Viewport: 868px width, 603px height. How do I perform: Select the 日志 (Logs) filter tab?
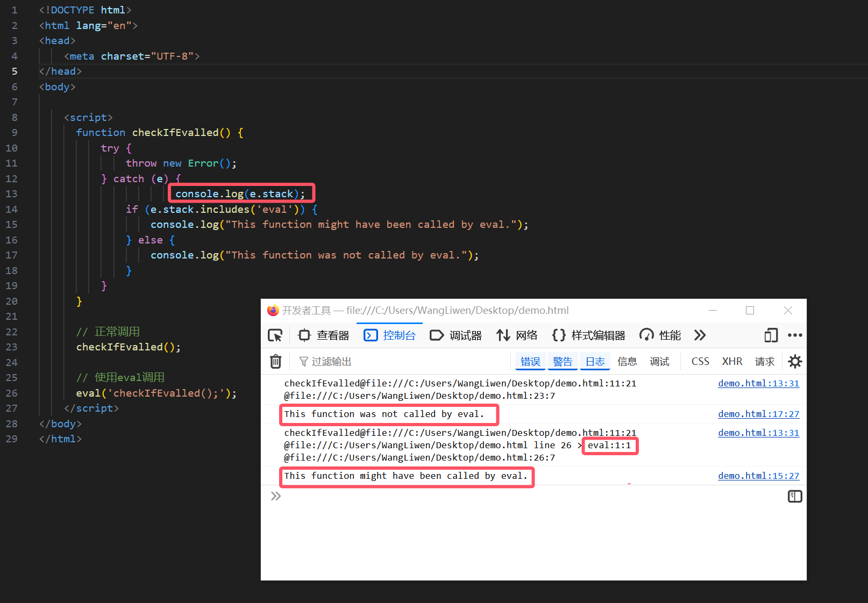[595, 361]
